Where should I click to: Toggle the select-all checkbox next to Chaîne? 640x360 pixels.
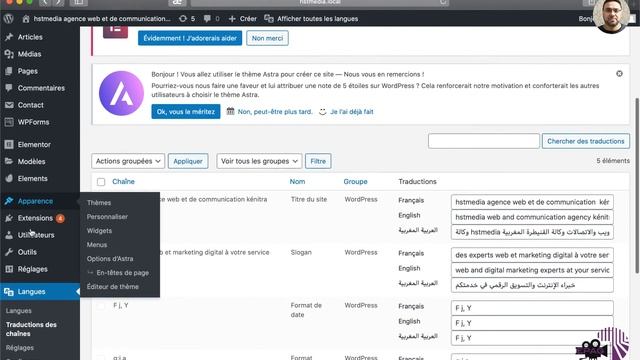coord(101,182)
